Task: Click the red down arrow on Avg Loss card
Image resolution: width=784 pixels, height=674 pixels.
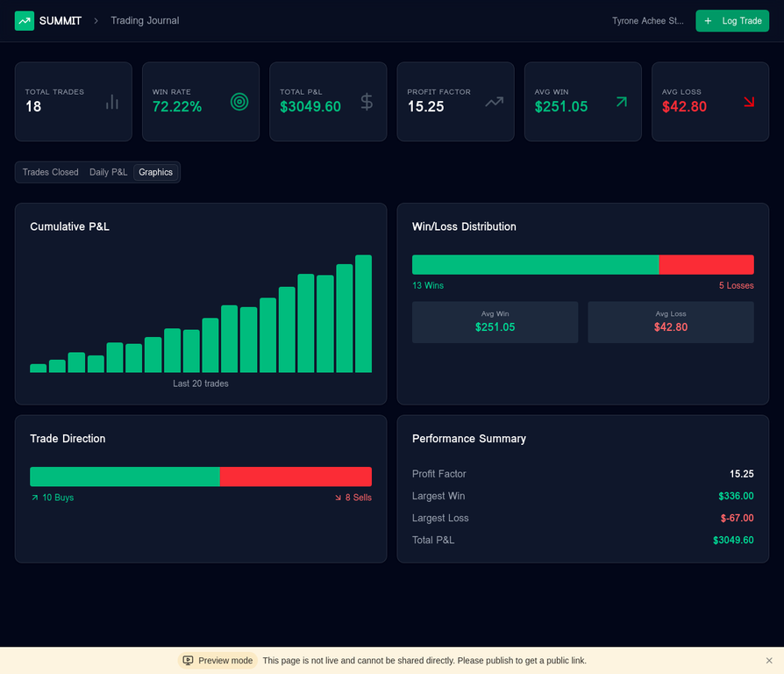Action: coord(749,102)
